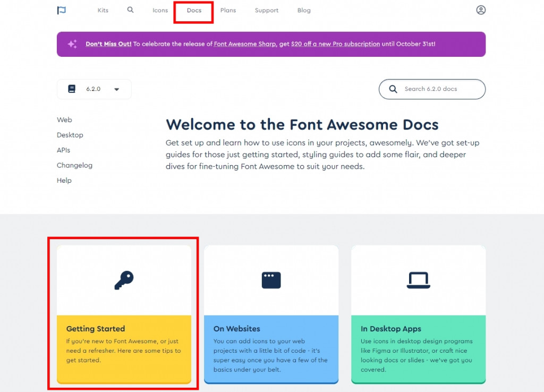
Task: Click the key icon on Getting Started card
Action: click(x=124, y=280)
